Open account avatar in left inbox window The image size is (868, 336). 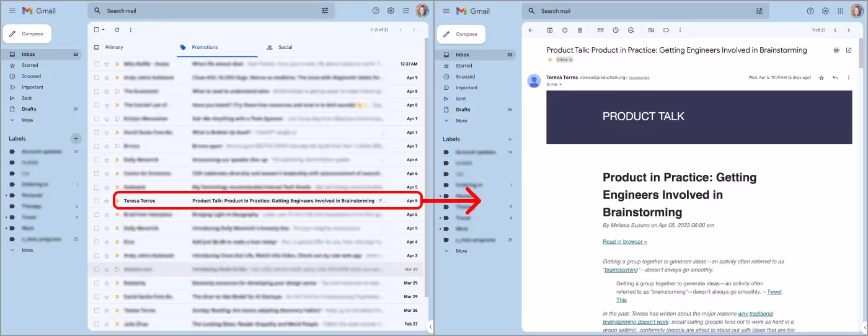(422, 11)
